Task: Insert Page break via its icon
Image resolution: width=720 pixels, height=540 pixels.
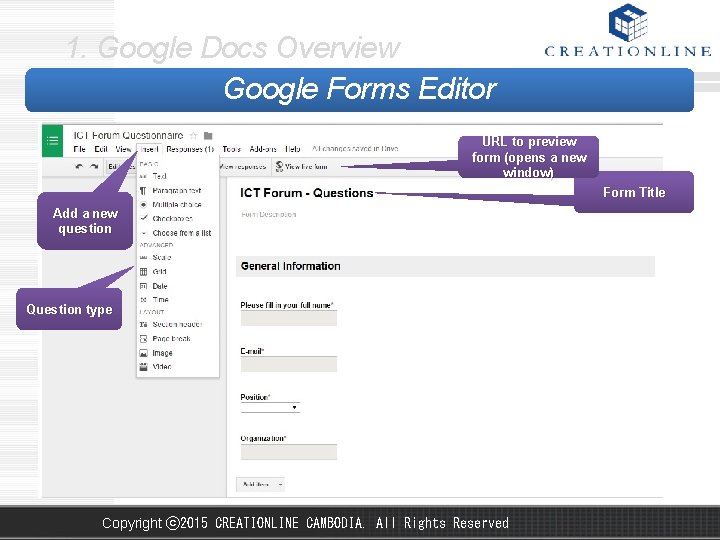Action: click(x=143, y=339)
